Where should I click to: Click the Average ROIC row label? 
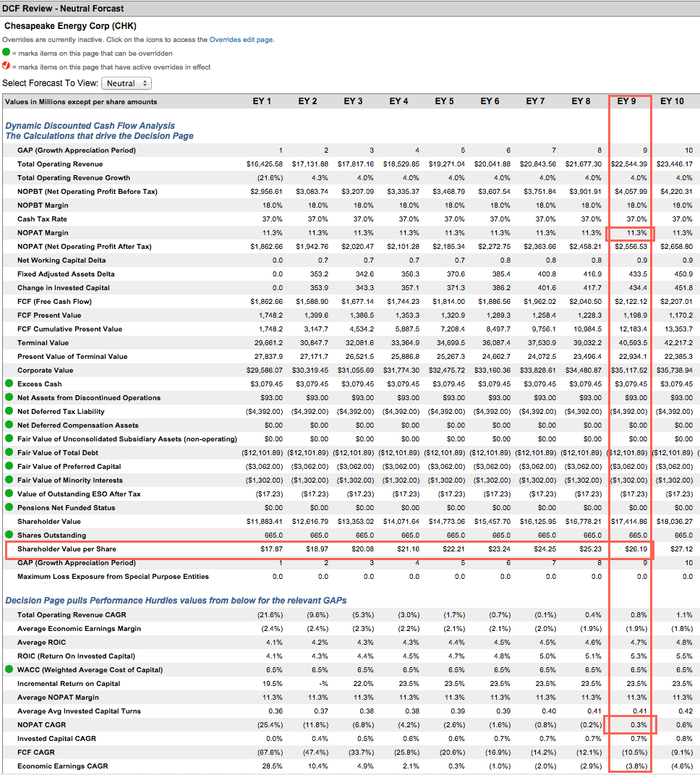pyautogui.click(x=41, y=643)
